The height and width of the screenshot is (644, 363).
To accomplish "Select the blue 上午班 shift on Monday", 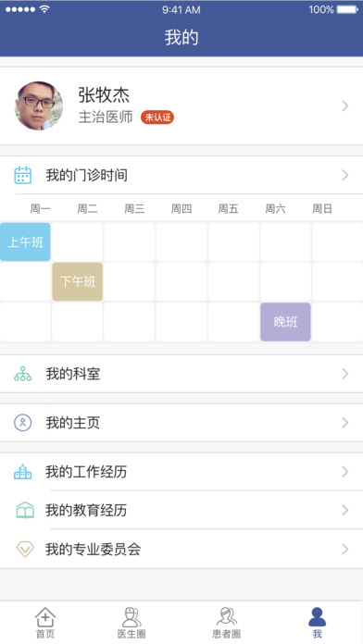I will (25, 241).
